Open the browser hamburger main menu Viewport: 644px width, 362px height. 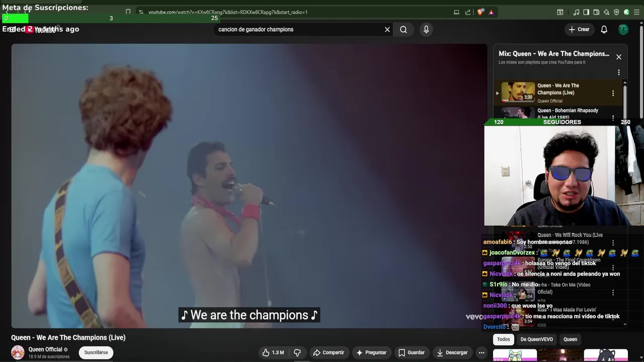636,12
